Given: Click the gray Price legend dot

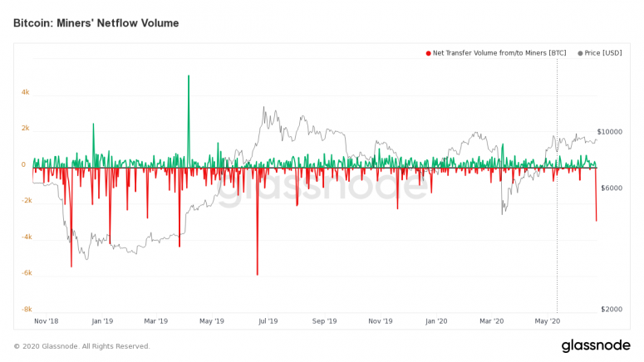Looking at the screenshot, I should coord(580,53).
